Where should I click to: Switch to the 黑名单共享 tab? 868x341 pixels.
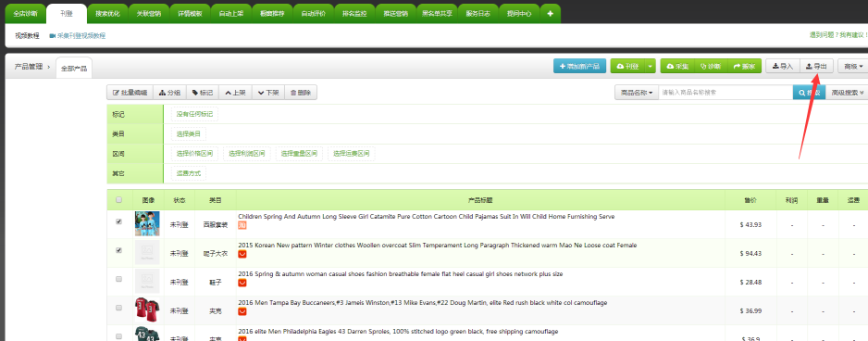(x=437, y=13)
